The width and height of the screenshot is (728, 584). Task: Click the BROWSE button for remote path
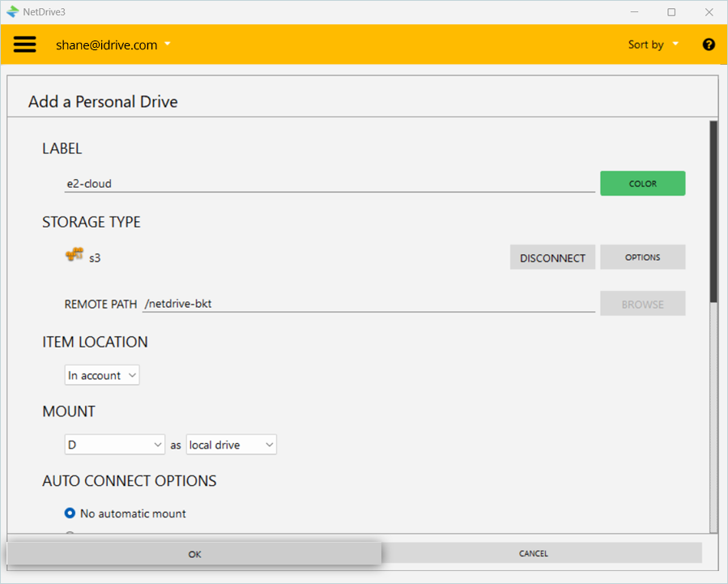[x=642, y=305]
